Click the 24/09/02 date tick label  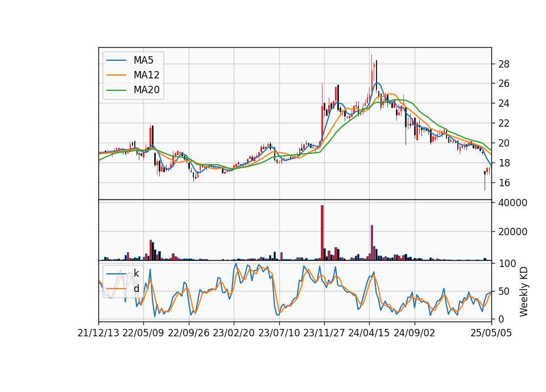click(415, 333)
